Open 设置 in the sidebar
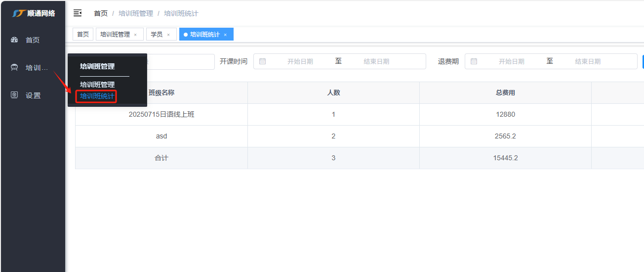The width and height of the screenshot is (644, 272). (x=33, y=95)
